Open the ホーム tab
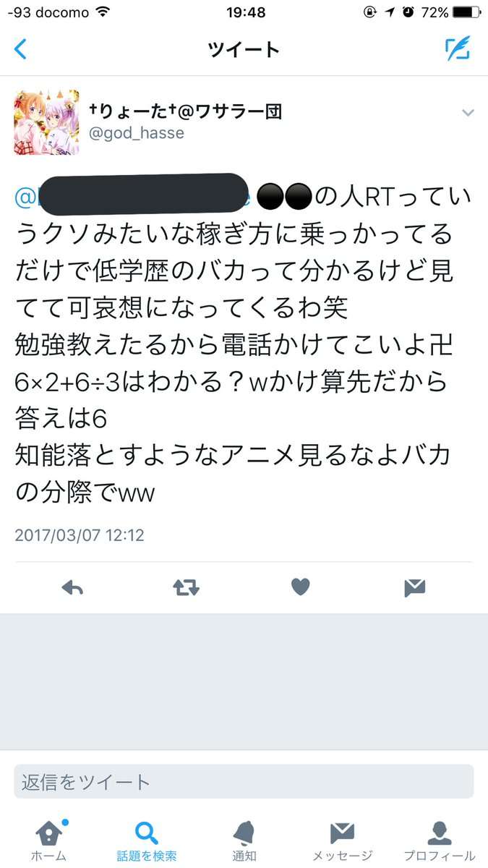488x868 pixels. click(x=48, y=841)
